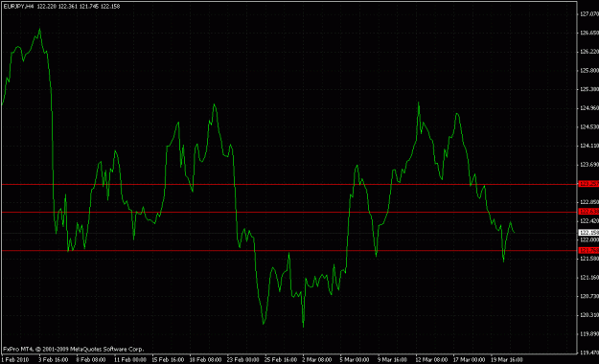Click the red 123.25 price tag
599x364 pixels.
pyautogui.click(x=588, y=184)
